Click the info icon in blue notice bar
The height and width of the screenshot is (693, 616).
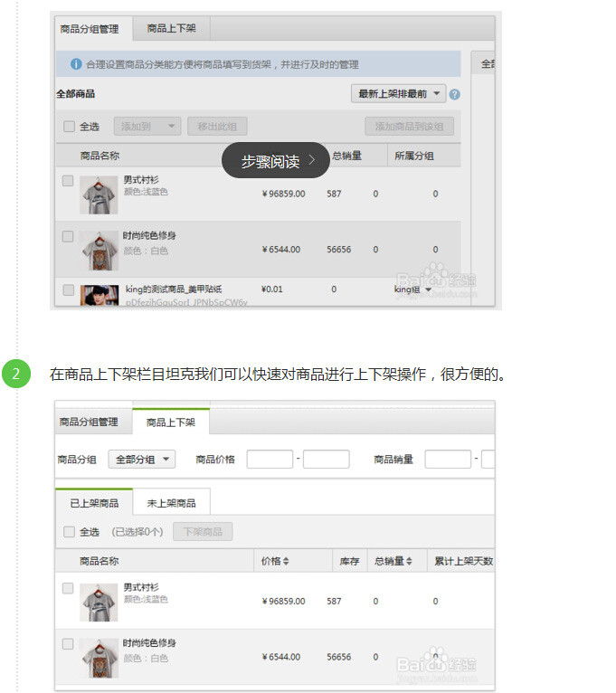(76, 64)
